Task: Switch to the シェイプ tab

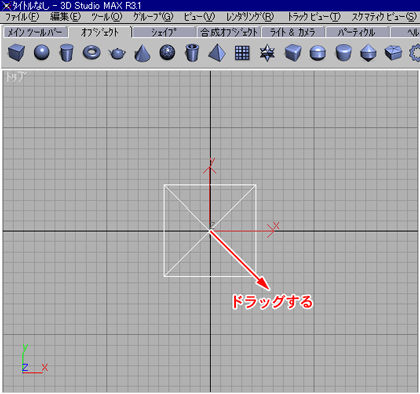Action: coord(164,32)
